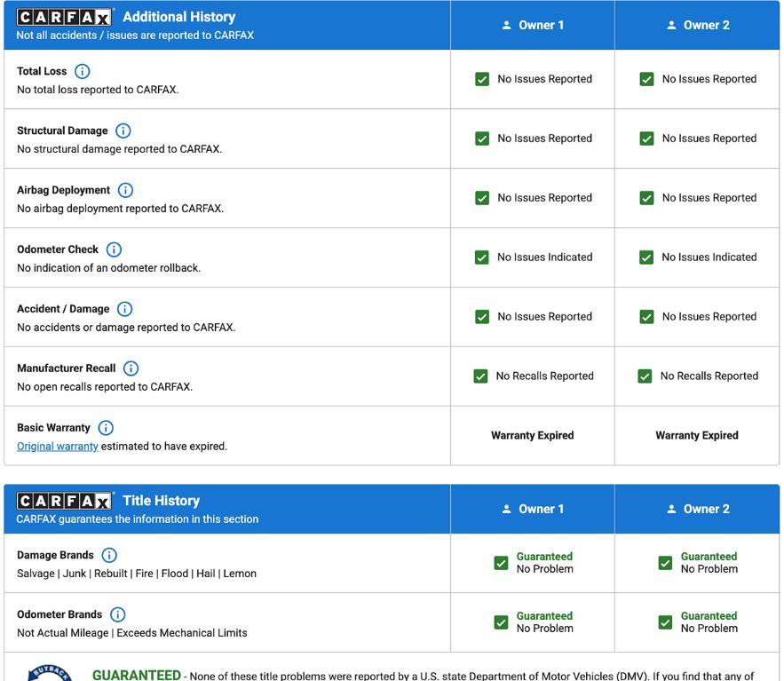
Task: Click the Accident / Damage info icon
Action: (x=125, y=309)
